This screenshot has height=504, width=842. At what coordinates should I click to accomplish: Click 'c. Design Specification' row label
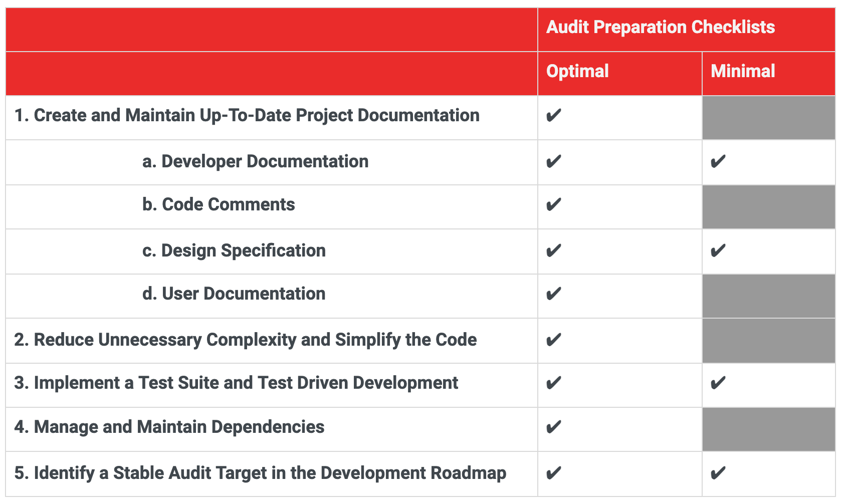(234, 250)
